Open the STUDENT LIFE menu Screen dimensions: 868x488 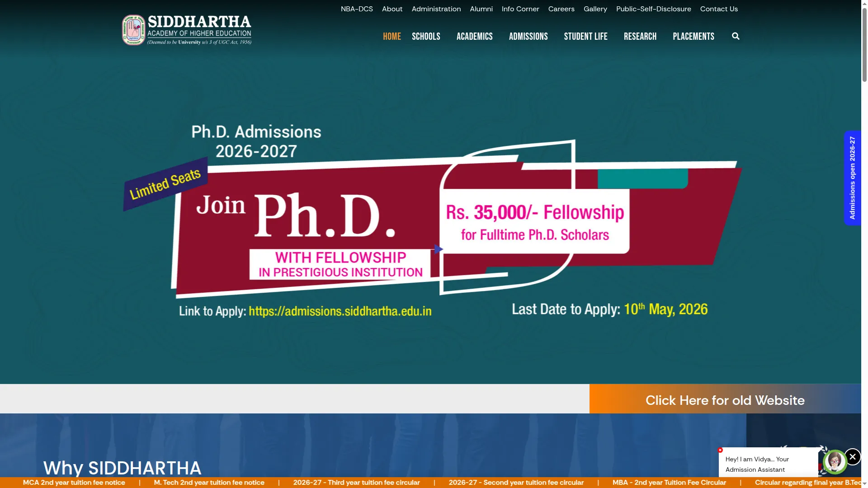585,37
